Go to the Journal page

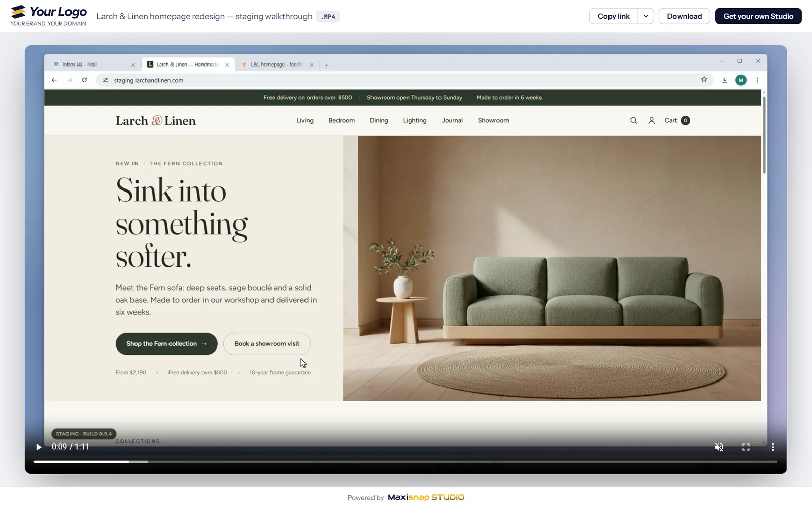(x=452, y=120)
